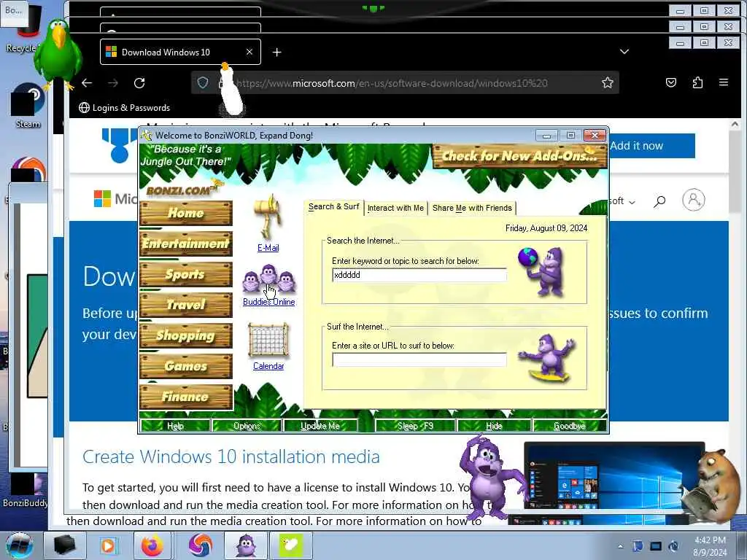Click the Add it now button
Image resolution: width=747 pixels, height=560 pixels.
click(x=651, y=146)
